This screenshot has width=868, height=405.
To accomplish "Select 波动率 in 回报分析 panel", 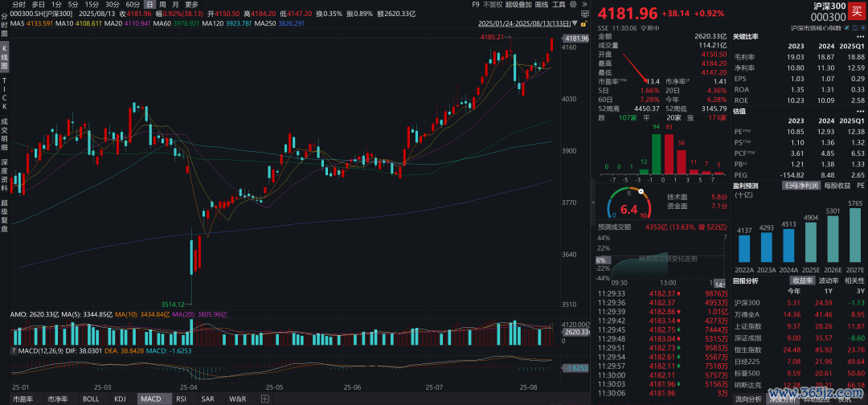I will tap(830, 281).
